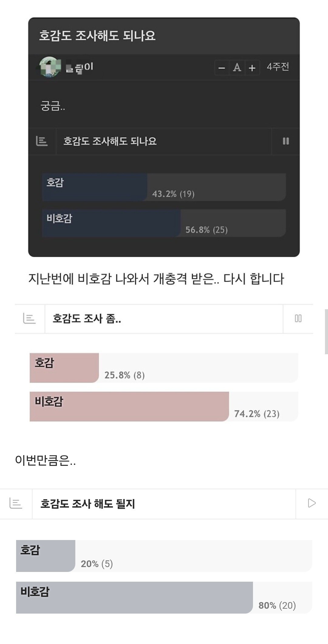Click the 4주전 timestamp

[x=278, y=67]
